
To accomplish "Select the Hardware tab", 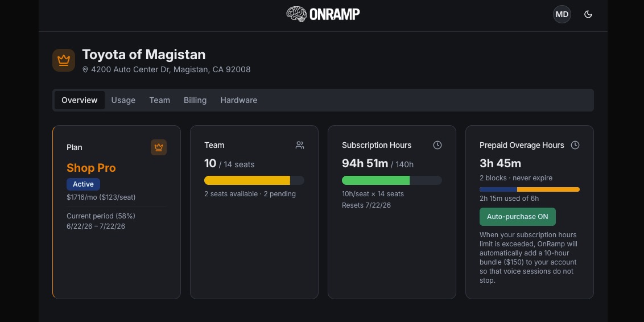I will point(238,100).
